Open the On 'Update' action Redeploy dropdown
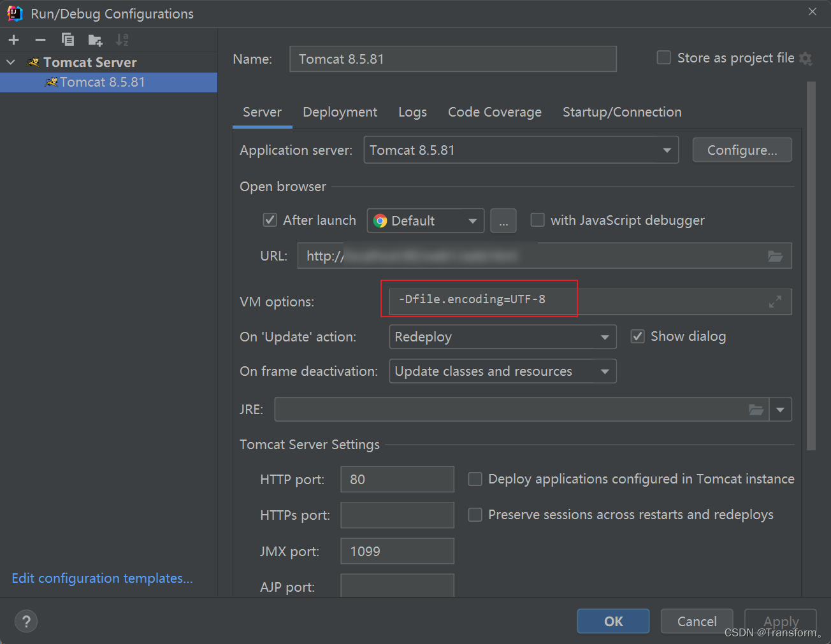The width and height of the screenshot is (831, 644). point(503,337)
